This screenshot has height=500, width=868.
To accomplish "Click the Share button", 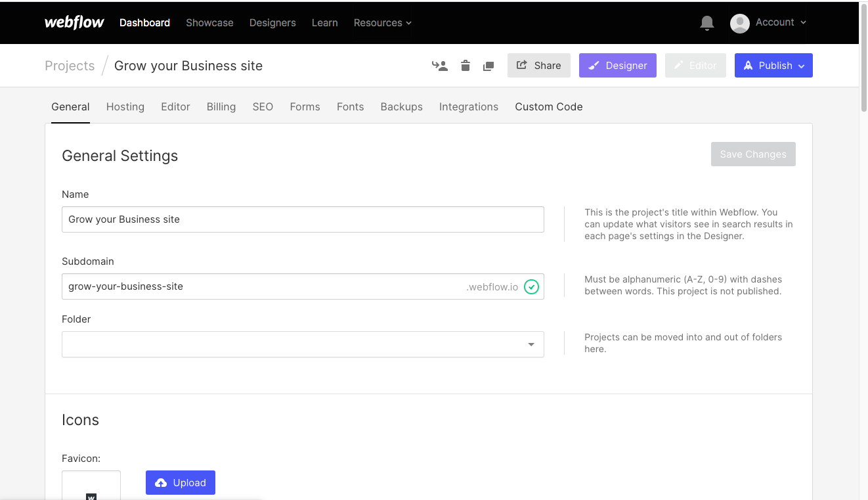I will (x=538, y=65).
